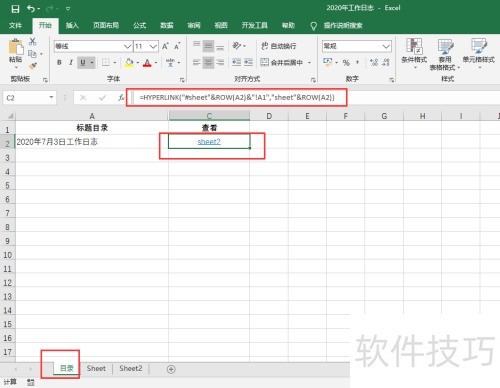The height and width of the screenshot is (388, 500).
Task: Toggle Center horizontal alignment
Action: [208, 62]
